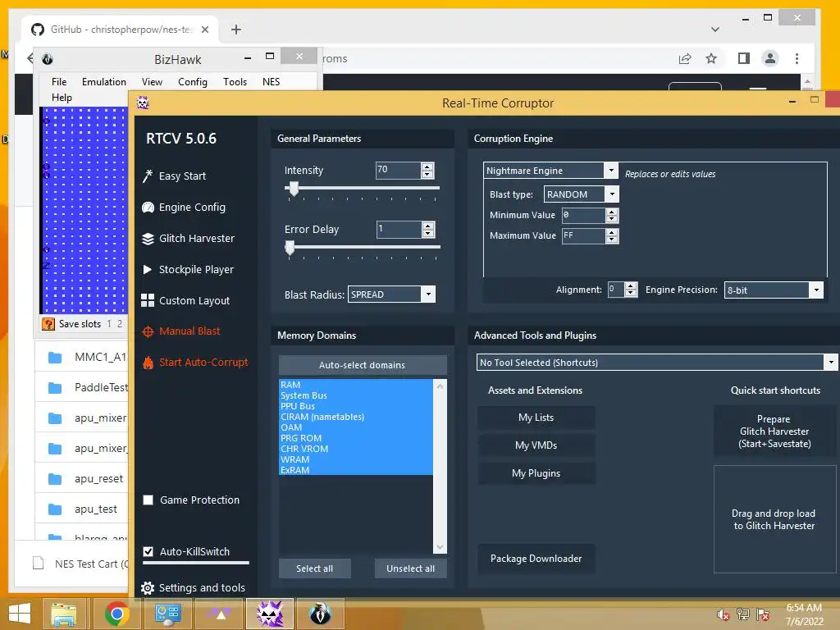Open Chrome three-dot menu

click(x=797, y=58)
